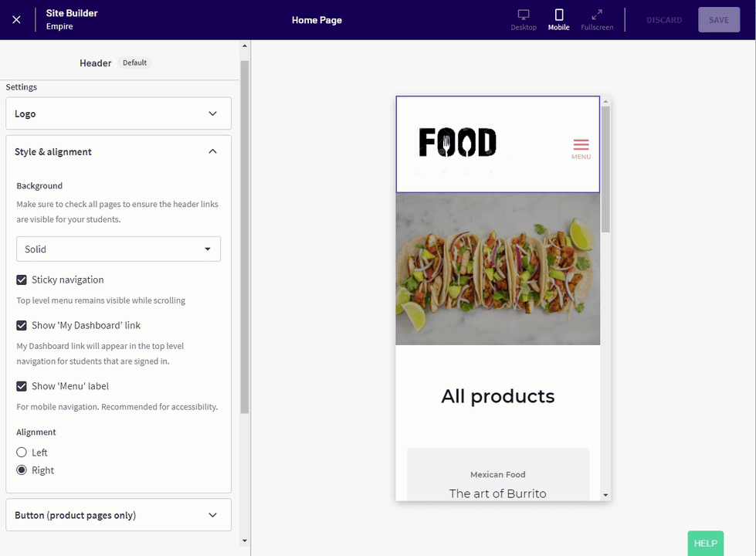Click the Default badge next to Header

tap(134, 63)
